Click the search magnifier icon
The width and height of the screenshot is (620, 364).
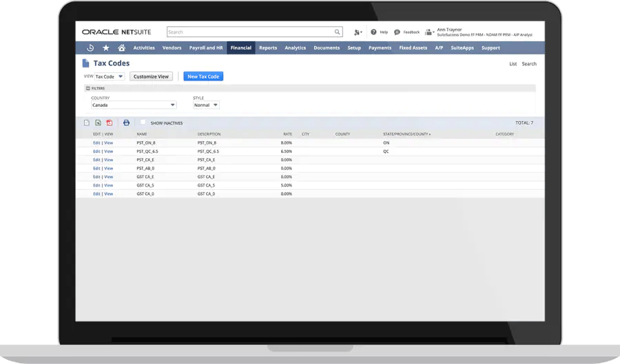pyautogui.click(x=338, y=32)
